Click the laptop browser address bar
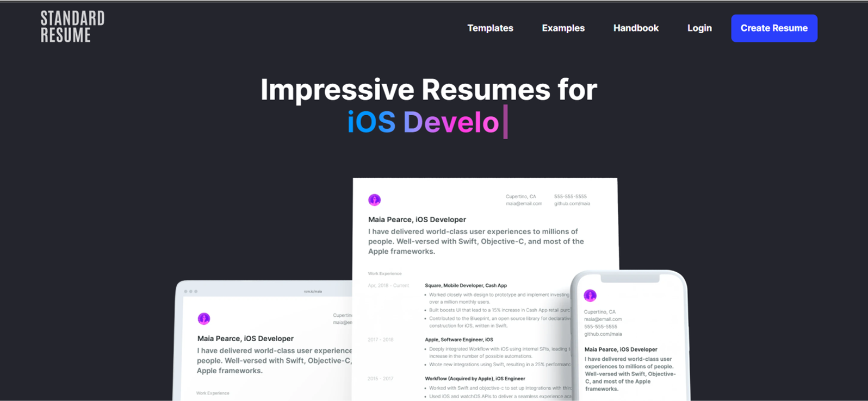The image size is (868, 401). click(x=313, y=292)
